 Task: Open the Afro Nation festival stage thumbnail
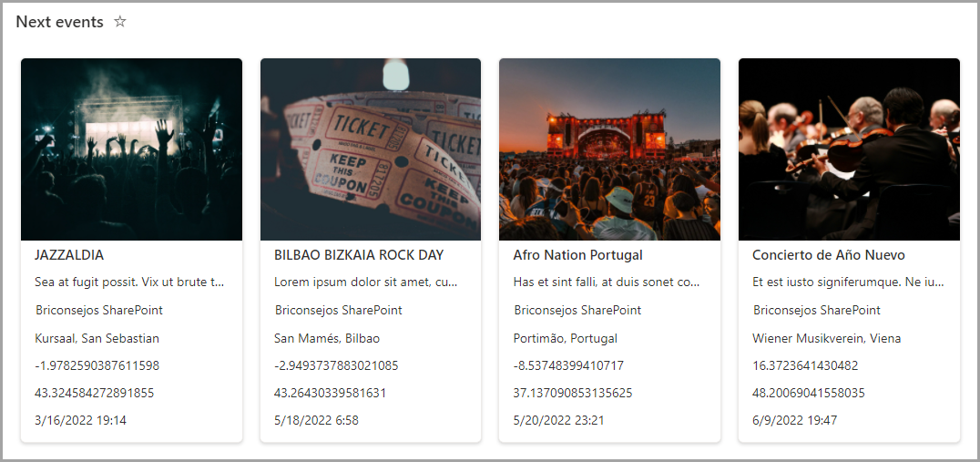609,149
